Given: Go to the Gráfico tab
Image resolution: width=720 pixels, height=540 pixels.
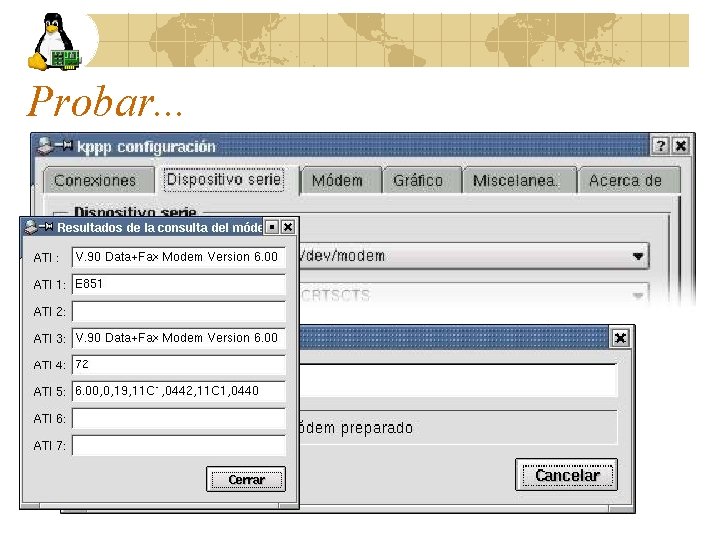Looking at the screenshot, I should click(x=418, y=180).
